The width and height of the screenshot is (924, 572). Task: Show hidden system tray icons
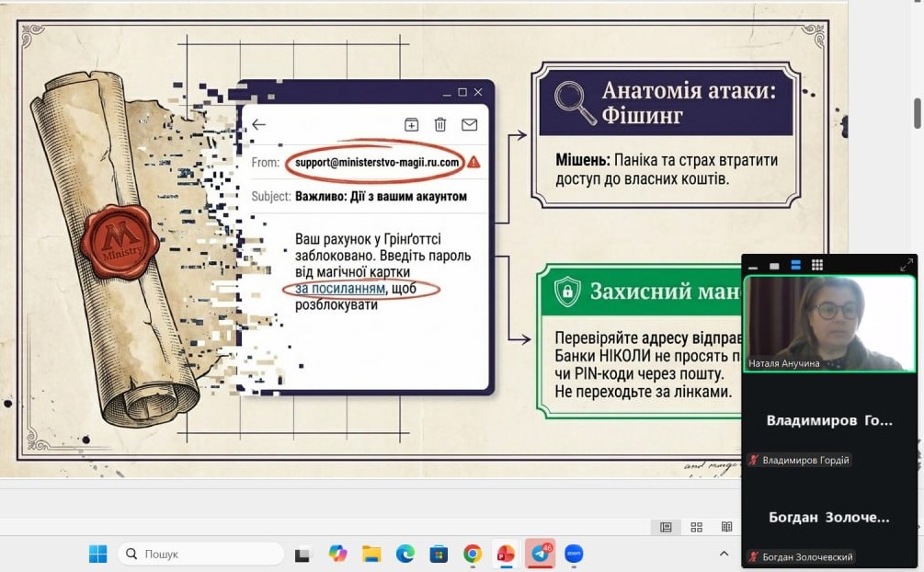724,554
